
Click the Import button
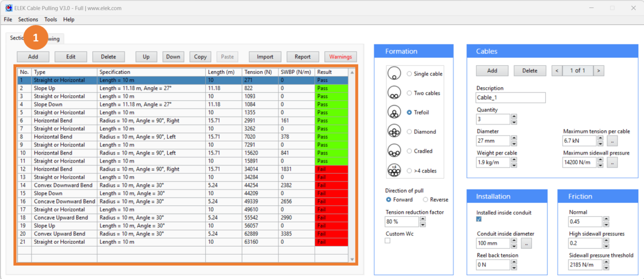(265, 57)
